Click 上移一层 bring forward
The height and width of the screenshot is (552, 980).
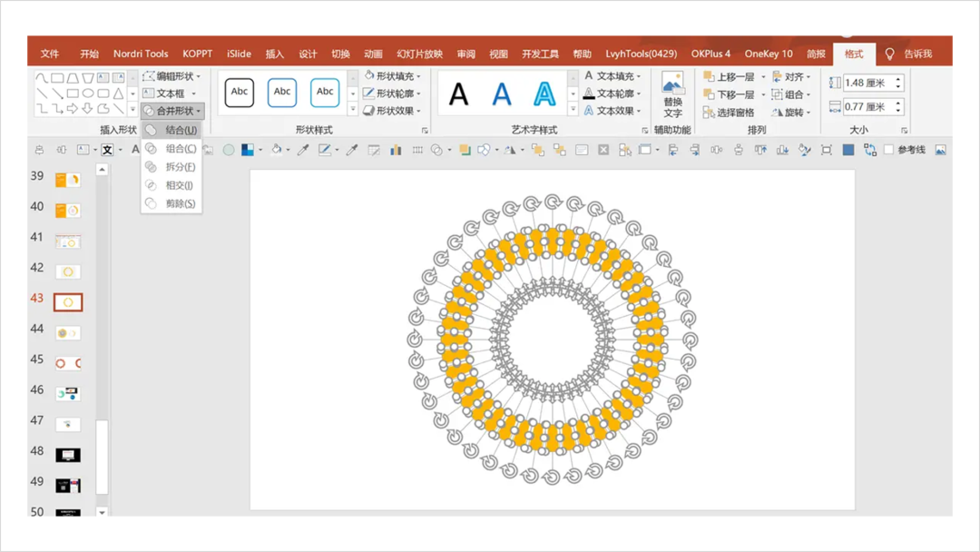729,77
